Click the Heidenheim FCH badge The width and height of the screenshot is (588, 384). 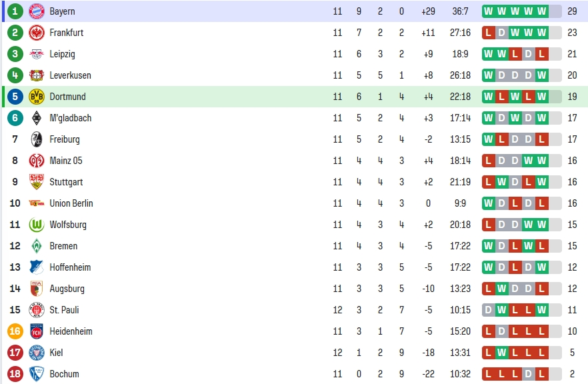point(37,331)
